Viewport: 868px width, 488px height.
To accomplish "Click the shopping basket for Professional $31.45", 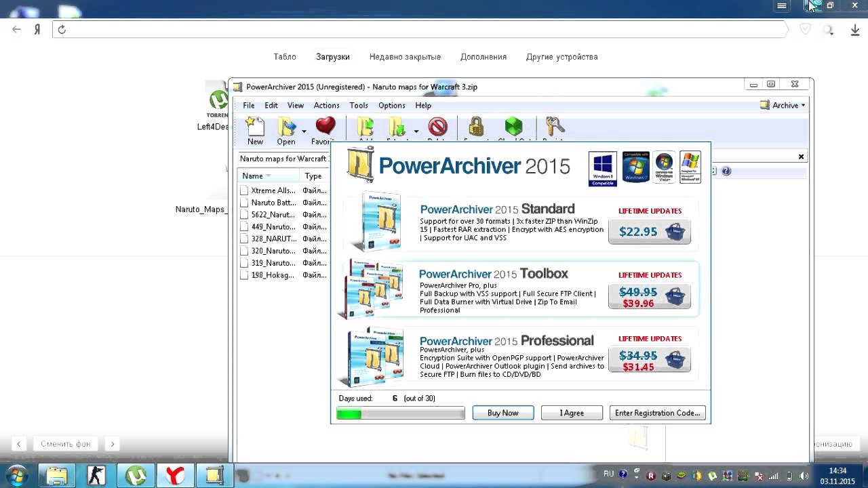I will tap(674, 359).
